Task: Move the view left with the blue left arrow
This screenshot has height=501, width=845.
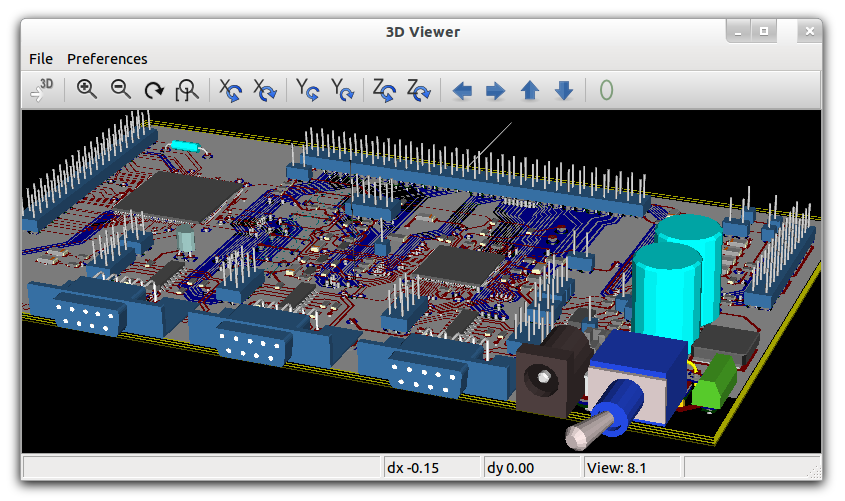Action: pos(462,91)
